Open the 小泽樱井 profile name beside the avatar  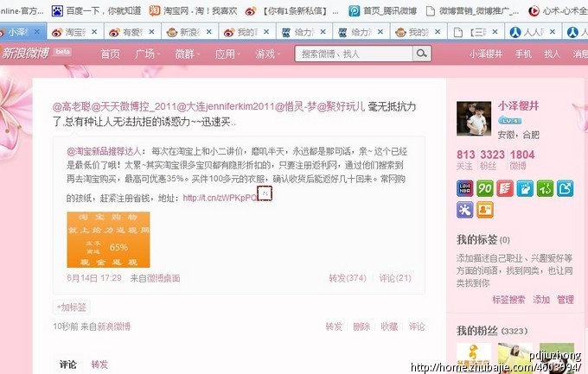pos(518,106)
